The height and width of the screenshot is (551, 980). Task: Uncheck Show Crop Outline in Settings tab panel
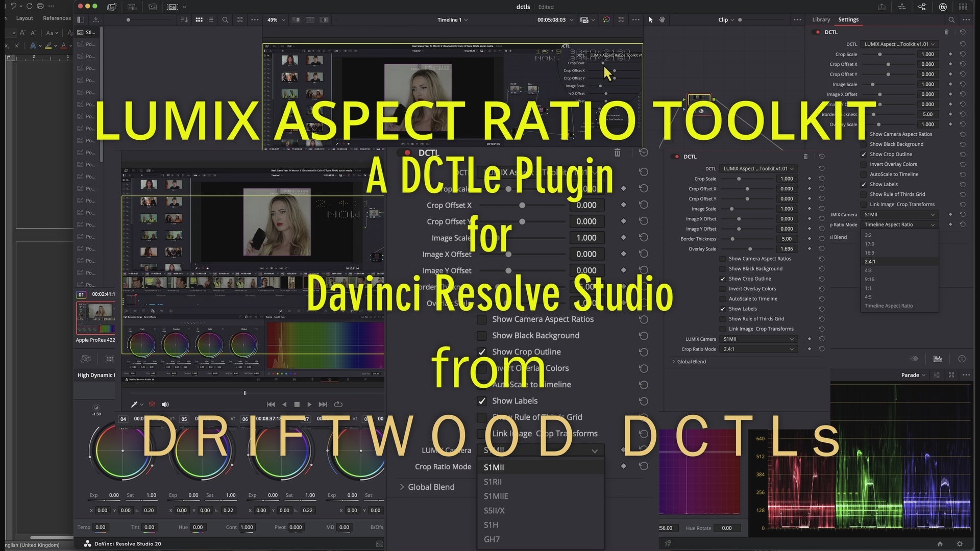pos(864,154)
